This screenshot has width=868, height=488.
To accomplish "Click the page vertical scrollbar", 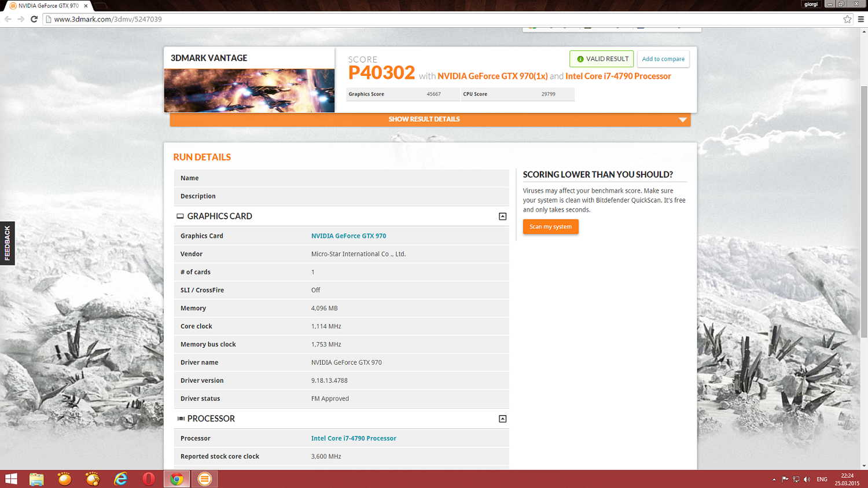I will pyautogui.click(x=864, y=211).
